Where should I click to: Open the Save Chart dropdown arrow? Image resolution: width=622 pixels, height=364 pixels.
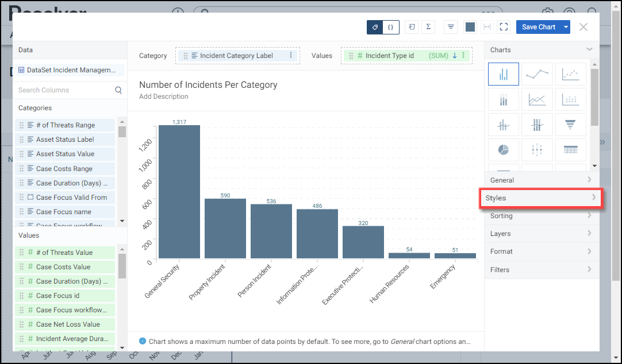(x=566, y=27)
